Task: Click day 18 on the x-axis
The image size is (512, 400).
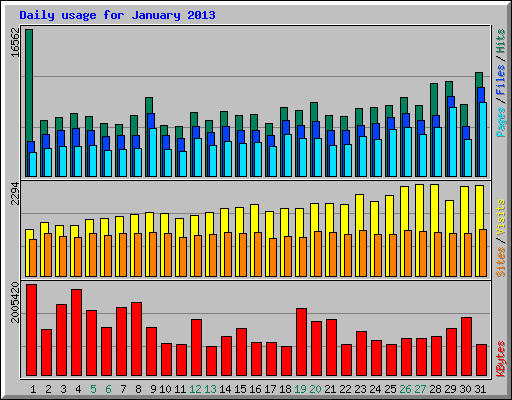Action: 285,389
